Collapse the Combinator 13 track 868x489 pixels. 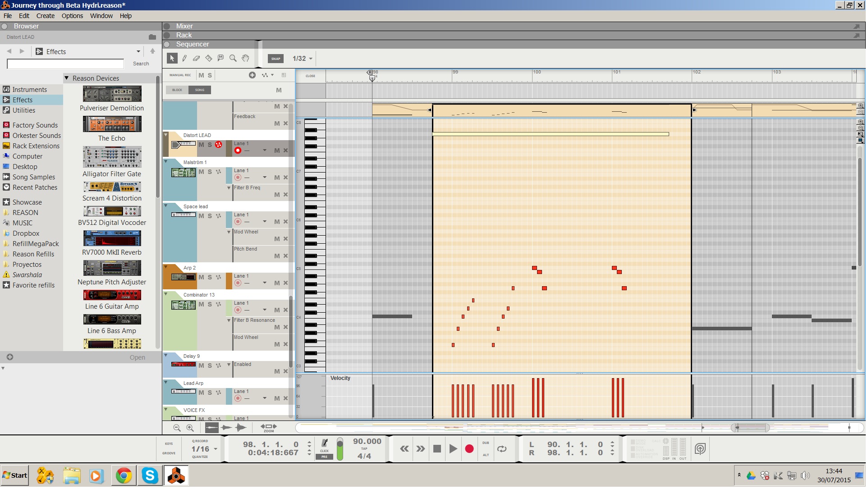pyautogui.click(x=166, y=294)
